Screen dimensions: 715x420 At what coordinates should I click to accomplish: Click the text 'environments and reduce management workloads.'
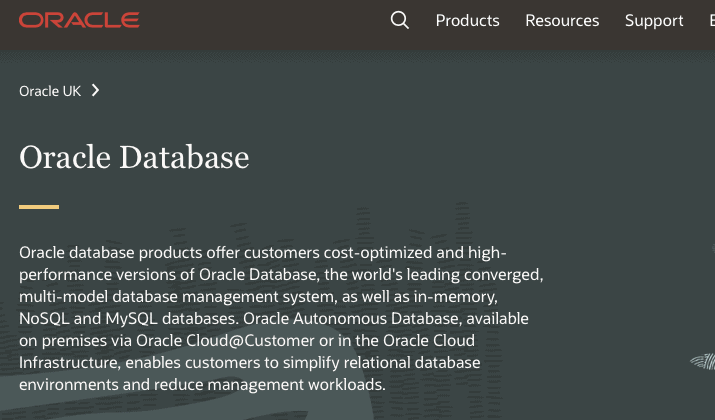click(x=202, y=384)
